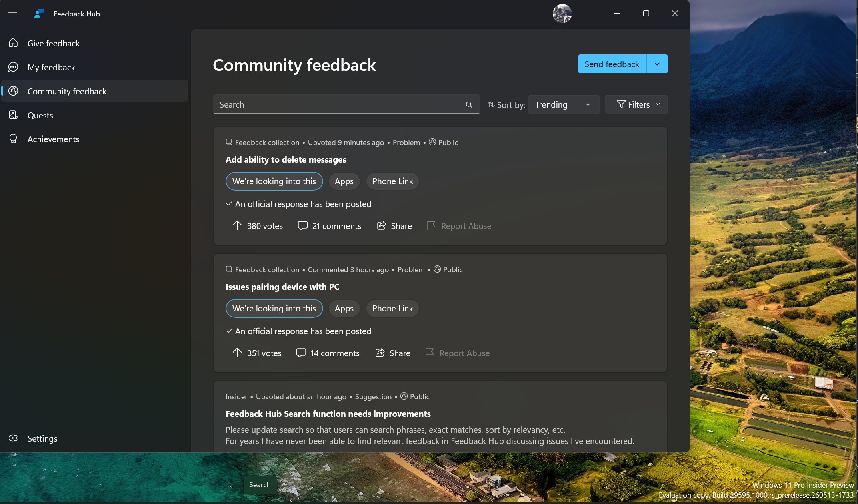Viewport: 858px width, 504px height.
Task: Click the My feedback chat bubble icon
Action: click(13, 67)
